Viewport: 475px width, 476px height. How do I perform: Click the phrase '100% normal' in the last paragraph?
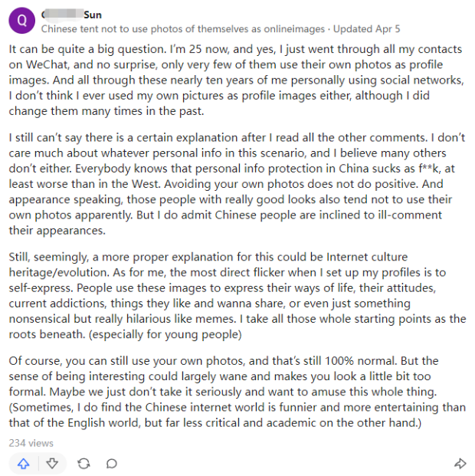point(361,361)
